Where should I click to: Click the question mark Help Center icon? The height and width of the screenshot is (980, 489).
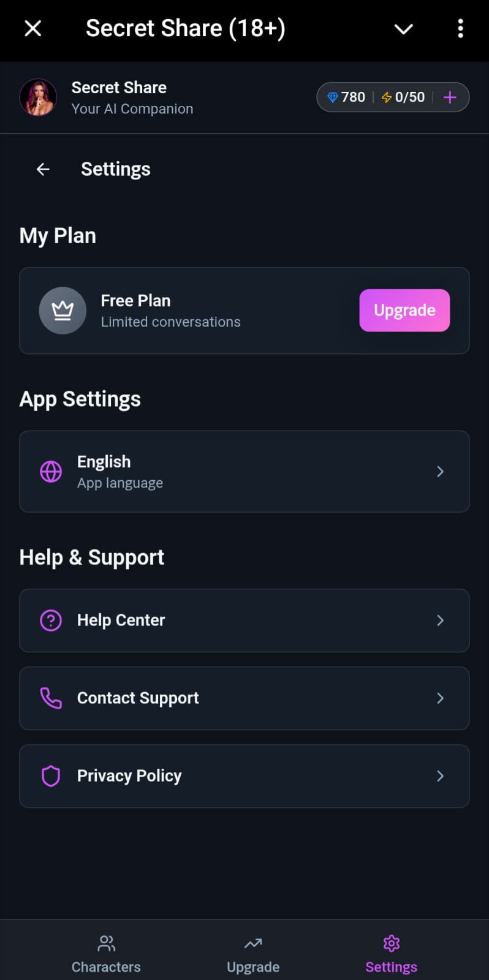(51, 620)
